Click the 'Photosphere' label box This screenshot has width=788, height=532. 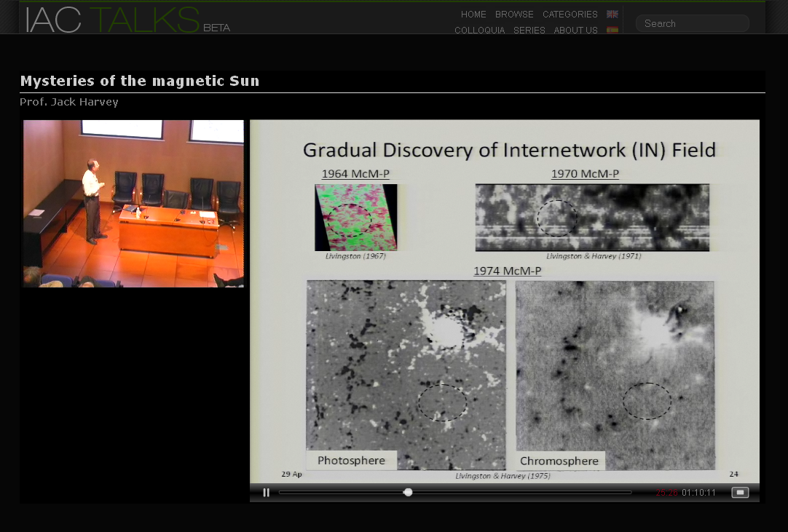(x=351, y=460)
